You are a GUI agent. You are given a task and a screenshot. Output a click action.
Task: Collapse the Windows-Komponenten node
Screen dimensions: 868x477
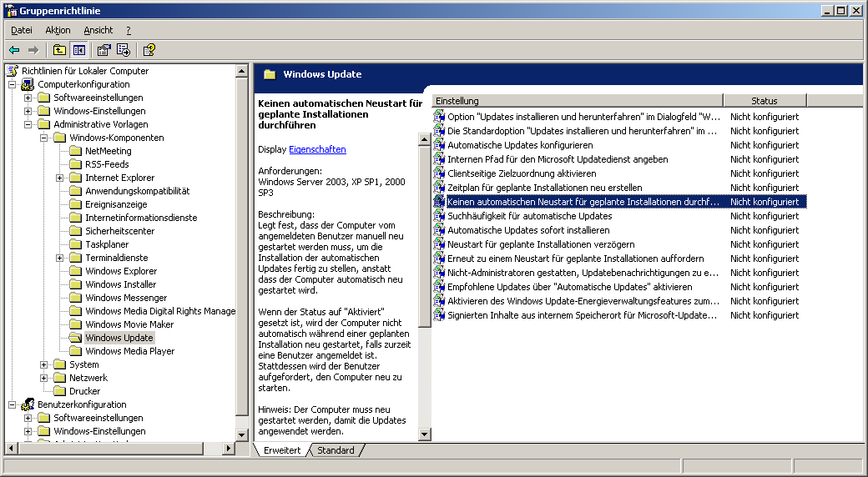pos(43,138)
